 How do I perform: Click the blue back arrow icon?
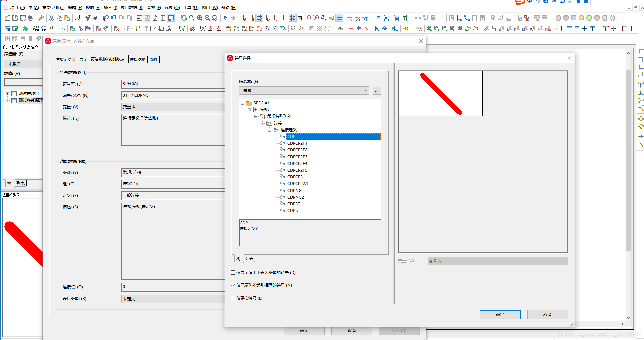(225, 18)
